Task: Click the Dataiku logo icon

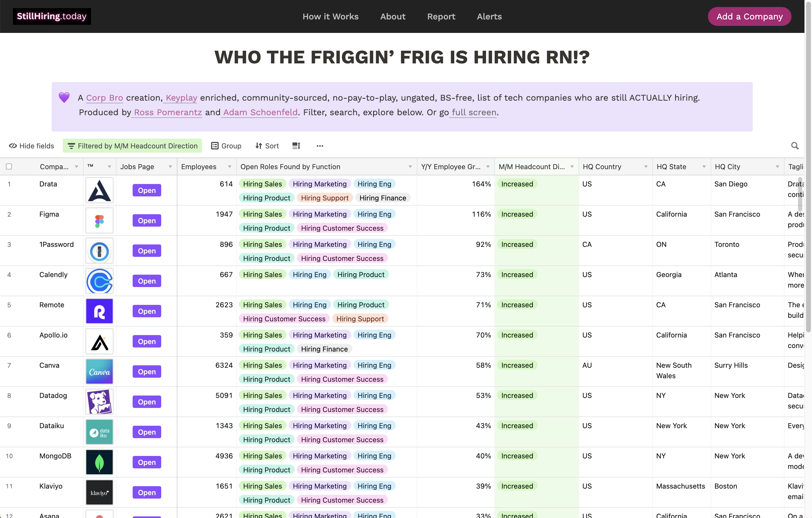Action: 99,432
